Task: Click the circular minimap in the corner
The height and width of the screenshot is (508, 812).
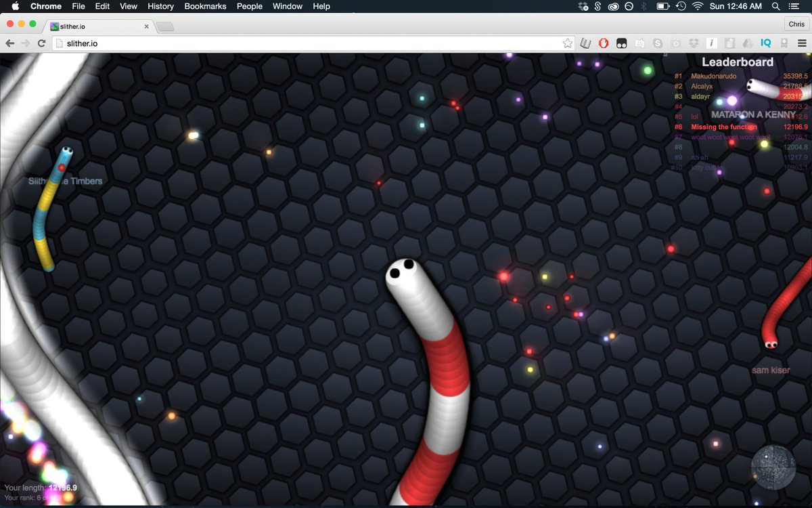Action: [773, 467]
